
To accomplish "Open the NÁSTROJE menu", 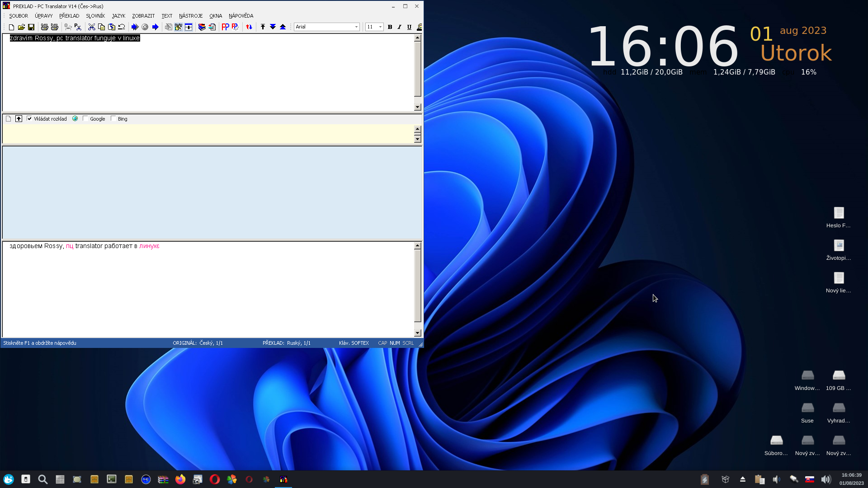I will pos(190,16).
